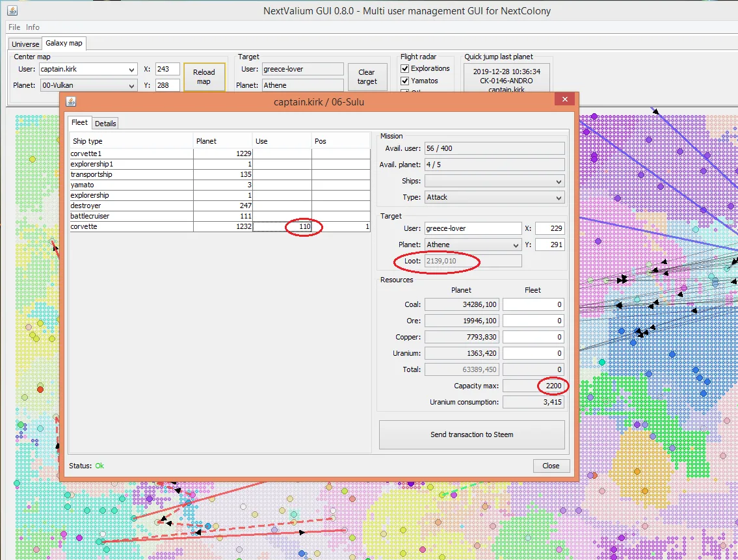738x560 pixels.
Task: Toggle the Explorations flight radar checkbox
Action: tap(405, 69)
